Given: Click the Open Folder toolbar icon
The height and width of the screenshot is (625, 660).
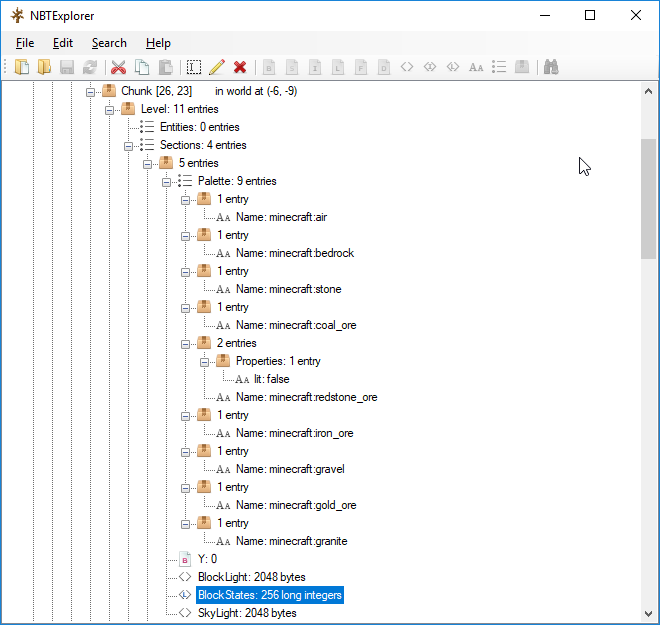Looking at the screenshot, I should [x=44, y=67].
